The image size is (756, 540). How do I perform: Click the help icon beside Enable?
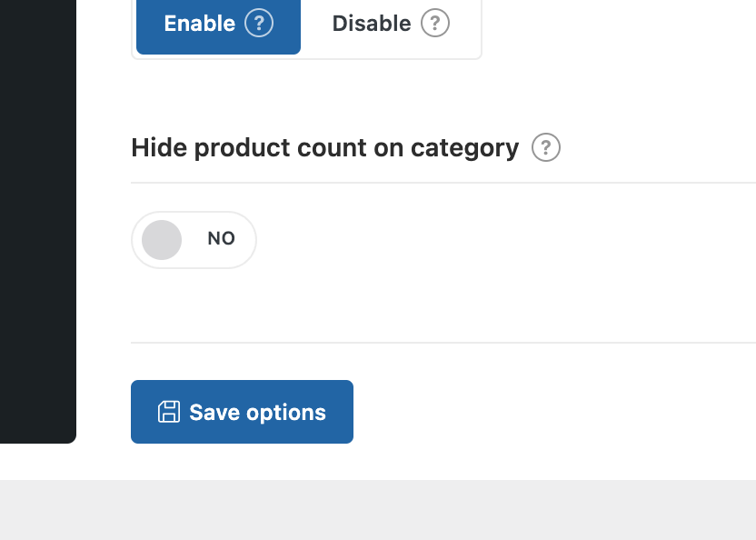click(259, 24)
